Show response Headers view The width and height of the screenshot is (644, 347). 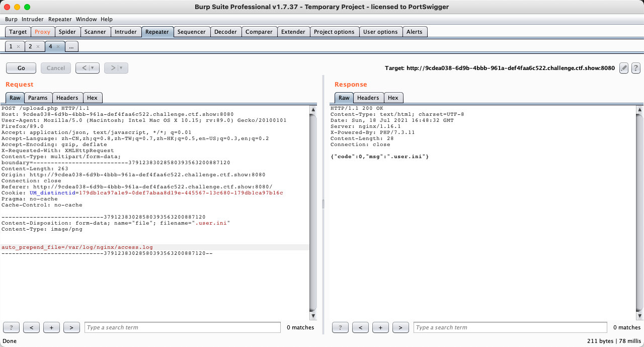tap(368, 98)
